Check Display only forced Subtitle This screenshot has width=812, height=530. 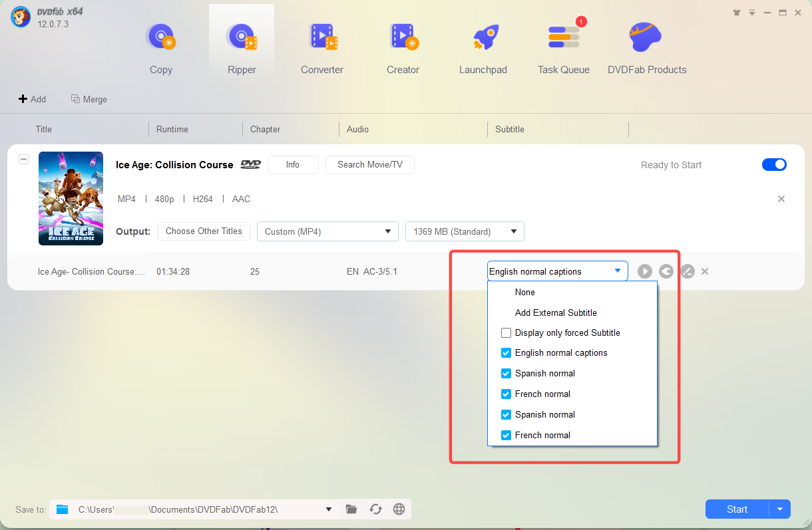[507, 333]
